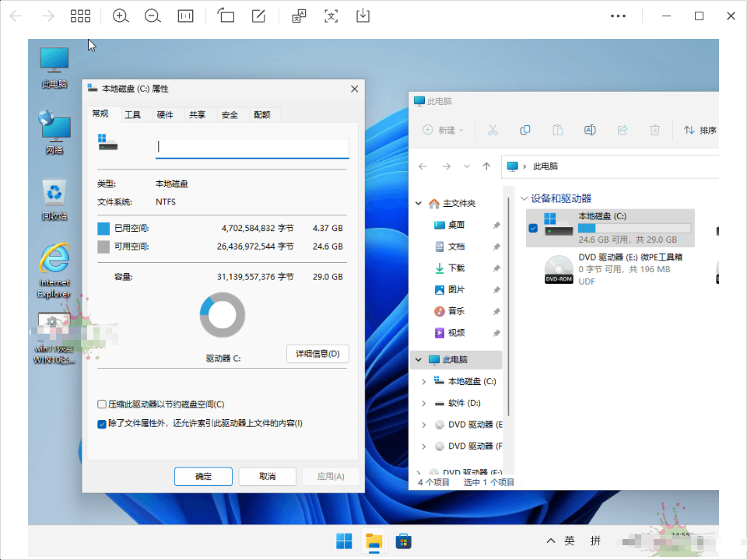
Task: Switch to the 常规 tab
Action: point(100,114)
